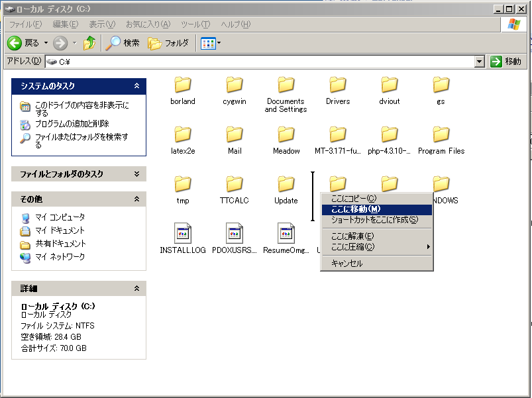Open the ツール menu in menu bar

point(195,25)
